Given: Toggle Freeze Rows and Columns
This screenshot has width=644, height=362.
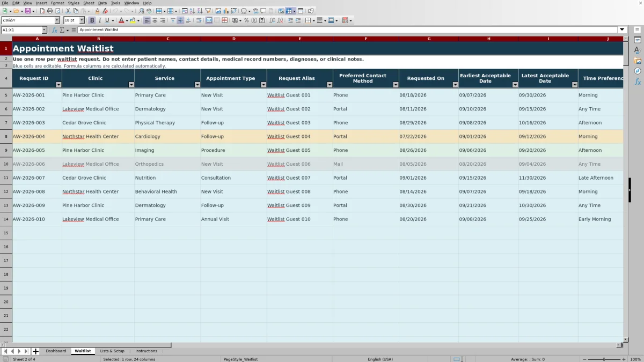Looking at the screenshot, I should click(289, 11).
